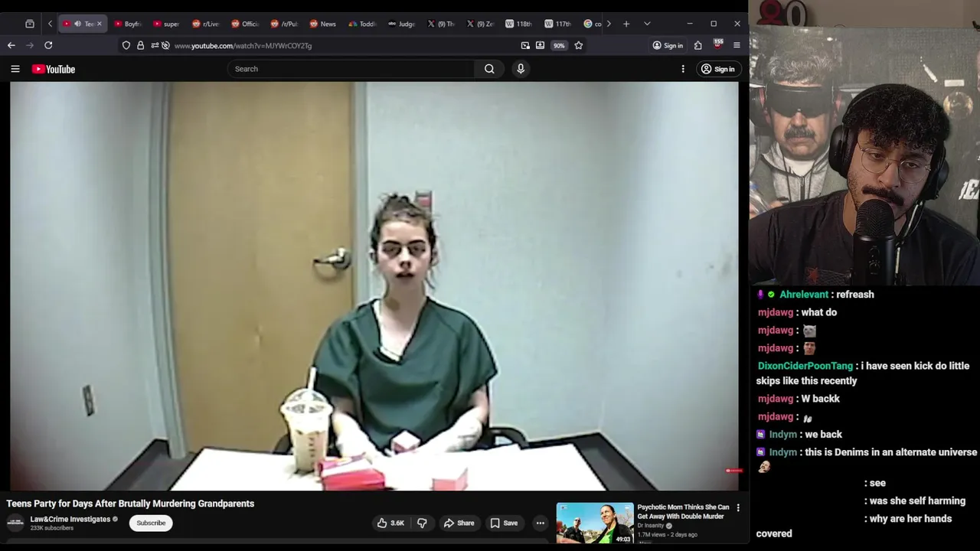Go to the YouTube home logo

(54, 69)
